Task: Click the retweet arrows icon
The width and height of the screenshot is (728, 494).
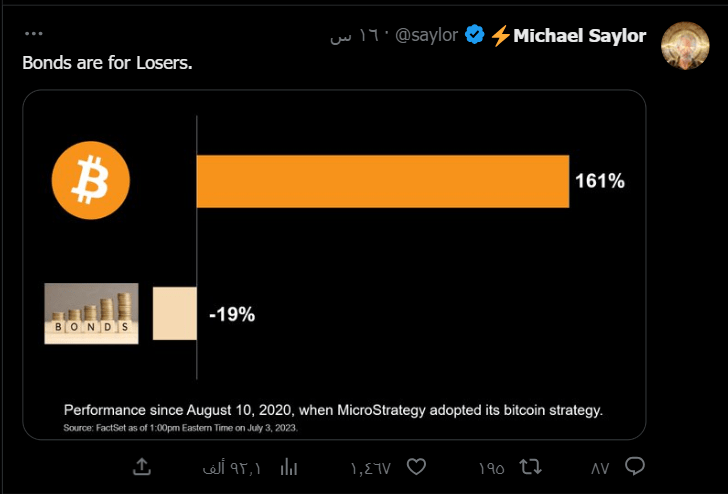Action: [530, 467]
